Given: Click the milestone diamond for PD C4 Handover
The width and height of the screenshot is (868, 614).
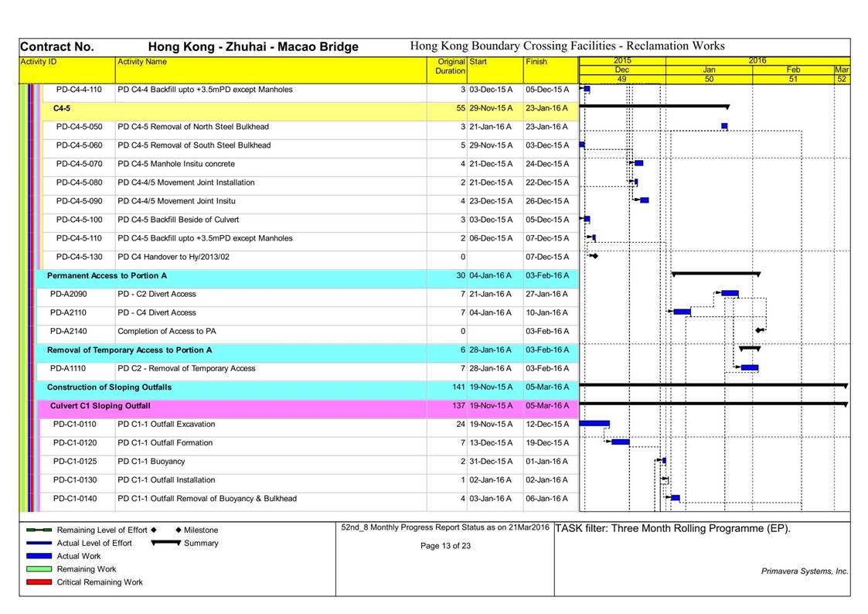Looking at the screenshot, I should 595,256.
